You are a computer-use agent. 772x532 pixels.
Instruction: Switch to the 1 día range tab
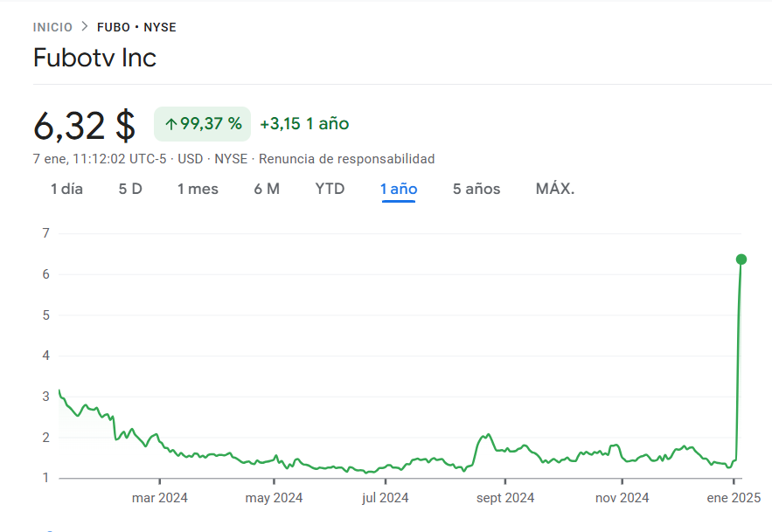(x=66, y=189)
